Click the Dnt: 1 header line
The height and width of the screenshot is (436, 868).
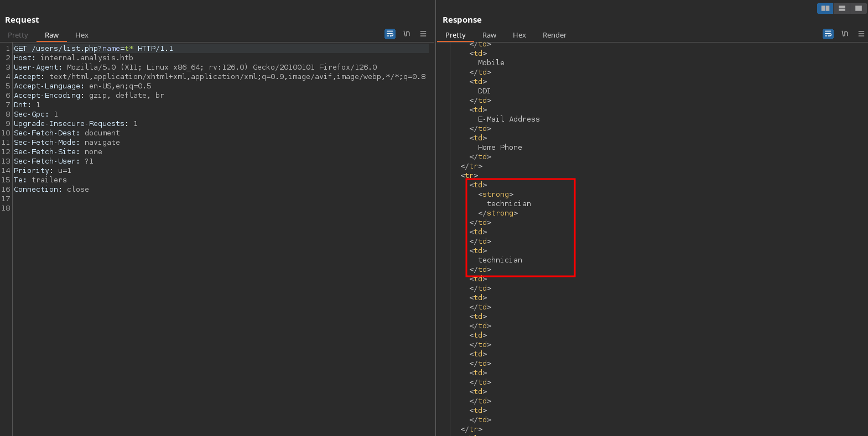27,105
